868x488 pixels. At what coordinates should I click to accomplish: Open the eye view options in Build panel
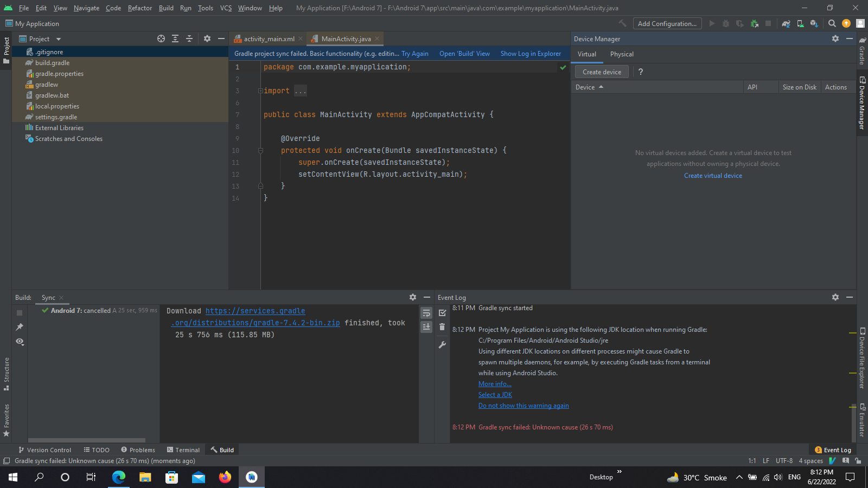point(20,341)
